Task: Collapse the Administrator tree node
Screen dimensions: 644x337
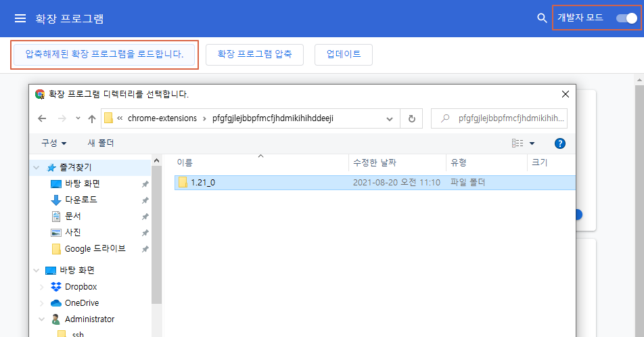Action: 41,319
